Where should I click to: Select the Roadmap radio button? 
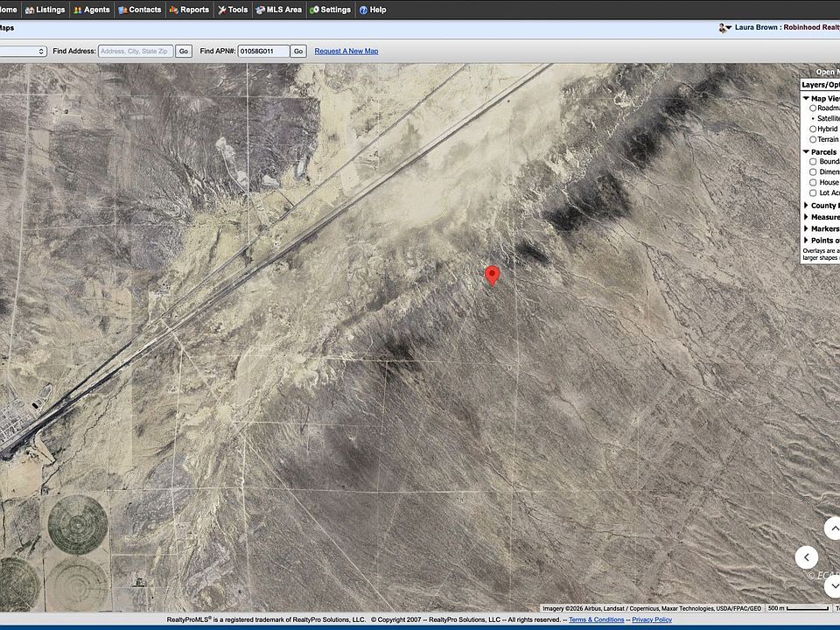(813, 108)
